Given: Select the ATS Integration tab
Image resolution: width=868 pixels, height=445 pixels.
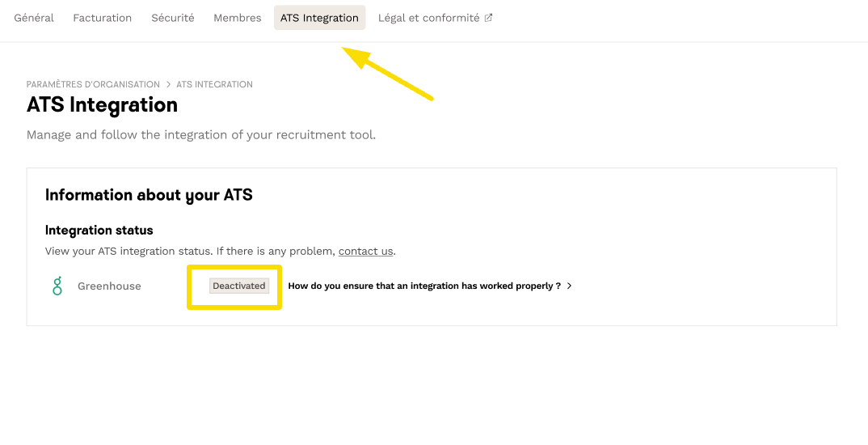Looking at the screenshot, I should (x=319, y=18).
